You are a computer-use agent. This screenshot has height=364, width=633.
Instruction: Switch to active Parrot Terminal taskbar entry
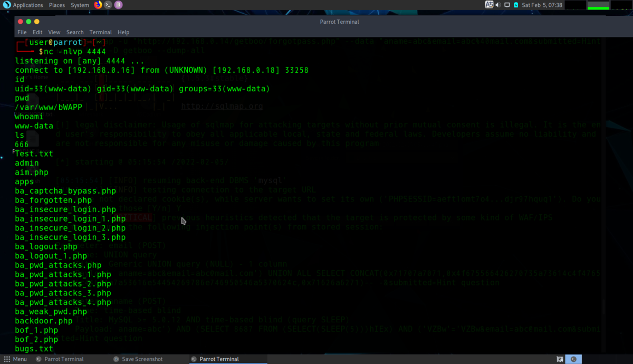point(228,359)
